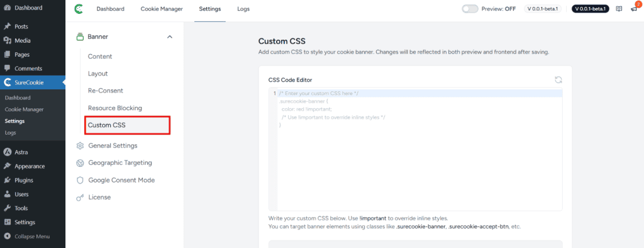644x248 pixels.
Task: Open SureCookie Settings submenu link
Action: (15, 121)
